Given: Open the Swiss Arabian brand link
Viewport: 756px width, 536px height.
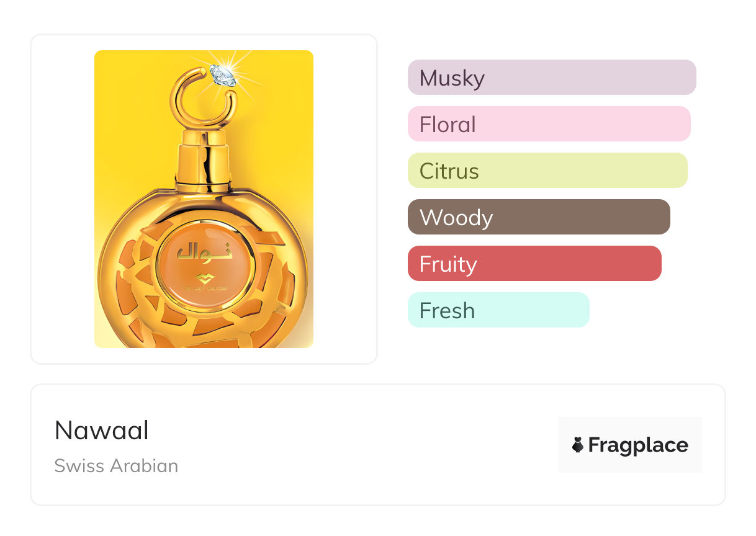Looking at the screenshot, I should click(x=116, y=466).
